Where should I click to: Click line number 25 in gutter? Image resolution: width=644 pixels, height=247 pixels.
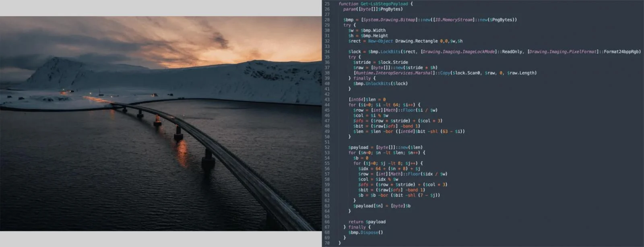coord(327,4)
